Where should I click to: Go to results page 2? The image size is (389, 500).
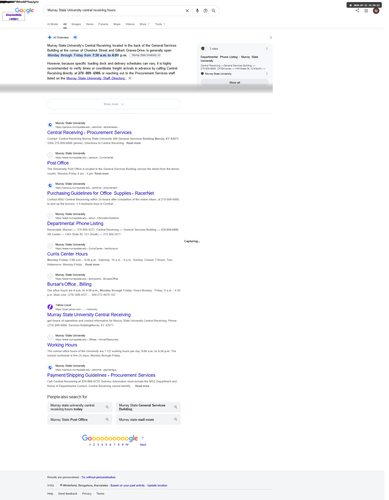tap(94, 445)
